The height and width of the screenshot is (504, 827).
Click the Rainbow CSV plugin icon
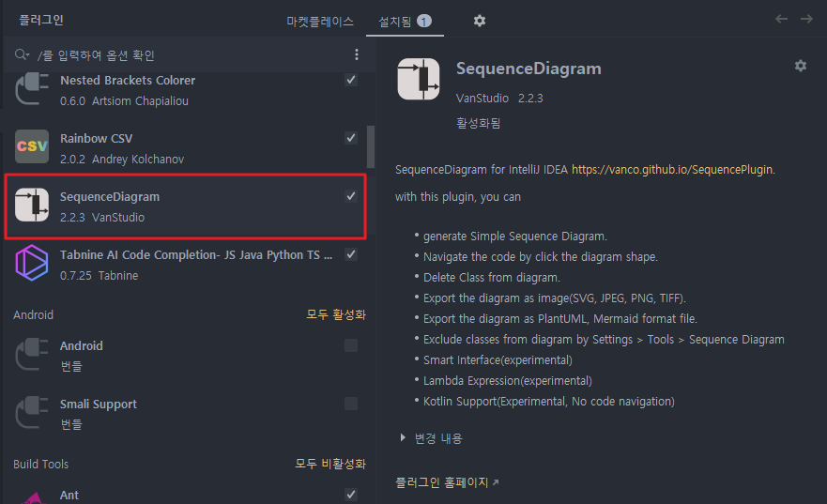click(x=32, y=146)
